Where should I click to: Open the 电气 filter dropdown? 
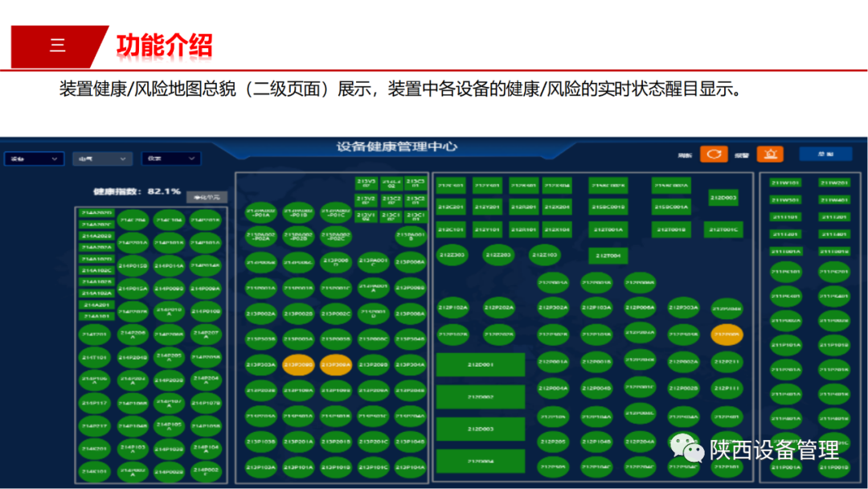(x=102, y=159)
